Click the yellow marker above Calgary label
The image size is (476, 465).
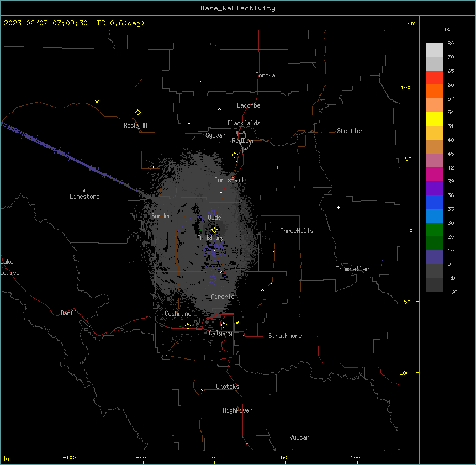pos(224,325)
